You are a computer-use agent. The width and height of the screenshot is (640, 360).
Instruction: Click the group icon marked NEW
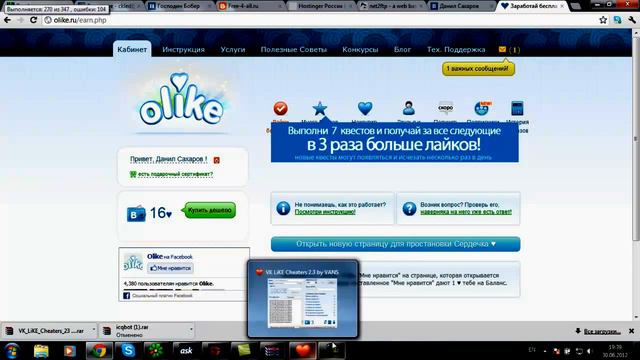[482, 109]
